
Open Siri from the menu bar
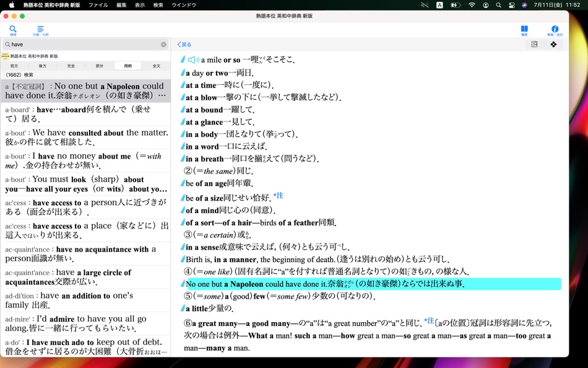click(524, 5)
